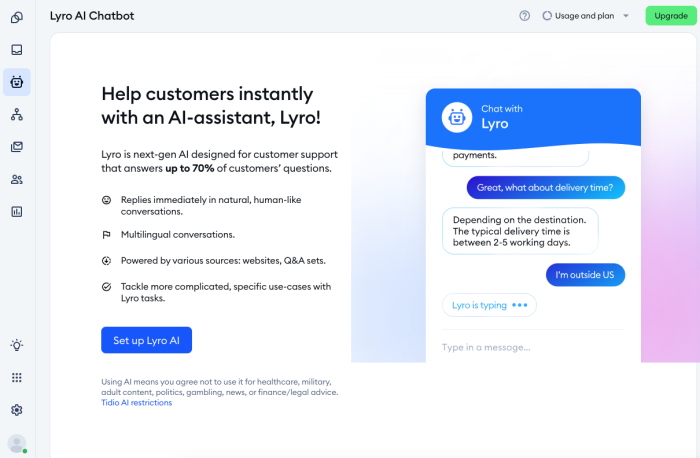Open the Inbox icon in sidebar
This screenshot has width=700, height=458.
17,50
